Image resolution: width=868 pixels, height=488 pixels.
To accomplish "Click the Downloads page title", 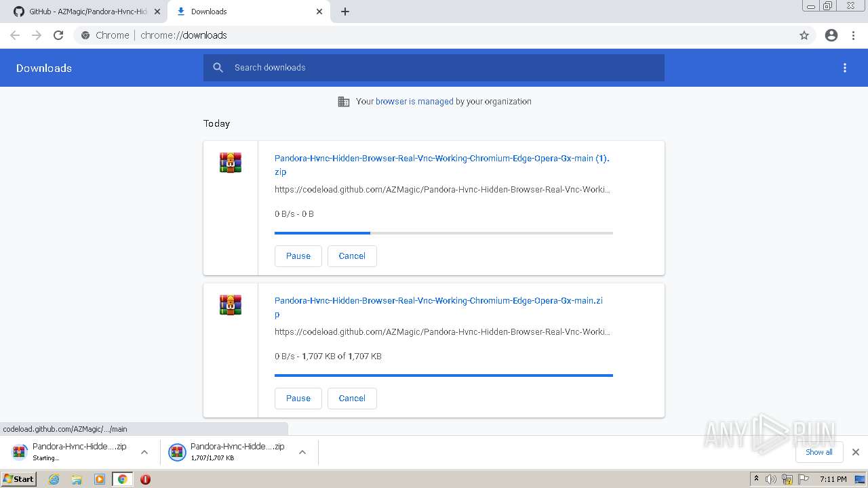I will 44,68.
